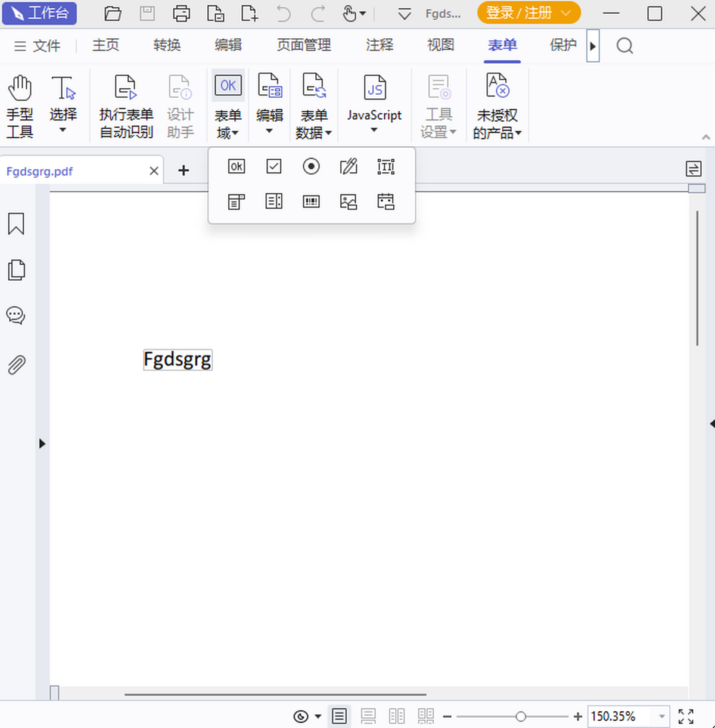This screenshot has height=728, width=715.
Task: Select the Radio Button form field tool
Action: pos(311,166)
